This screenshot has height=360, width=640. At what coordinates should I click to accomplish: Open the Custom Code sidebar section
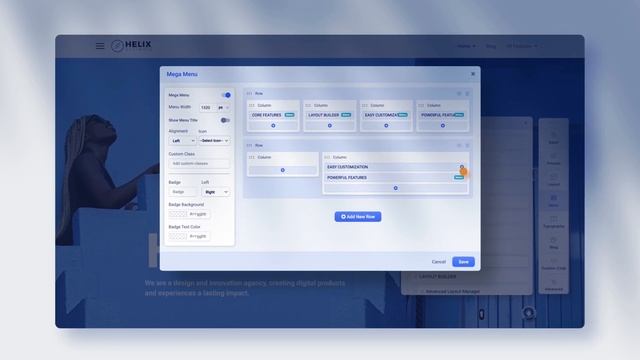[x=553, y=264]
